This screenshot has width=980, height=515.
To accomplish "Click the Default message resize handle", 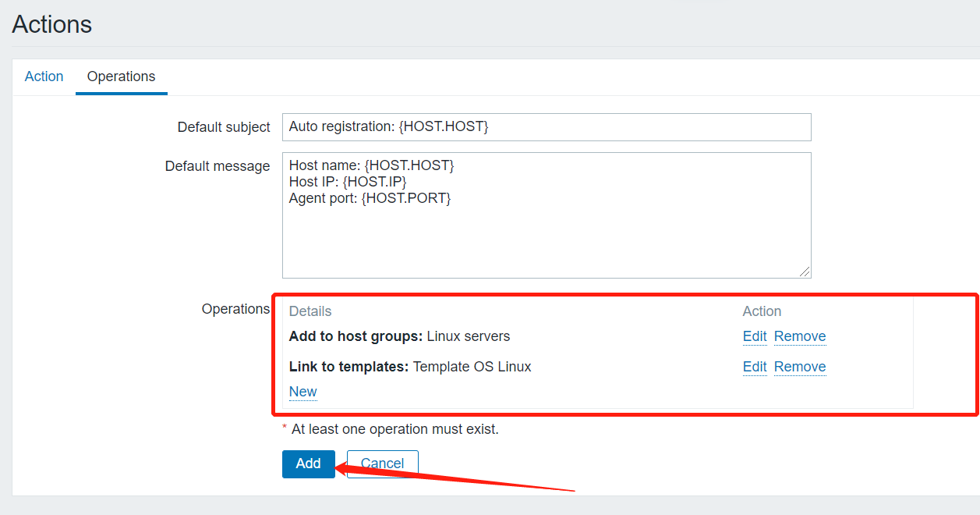I will point(805,272).
